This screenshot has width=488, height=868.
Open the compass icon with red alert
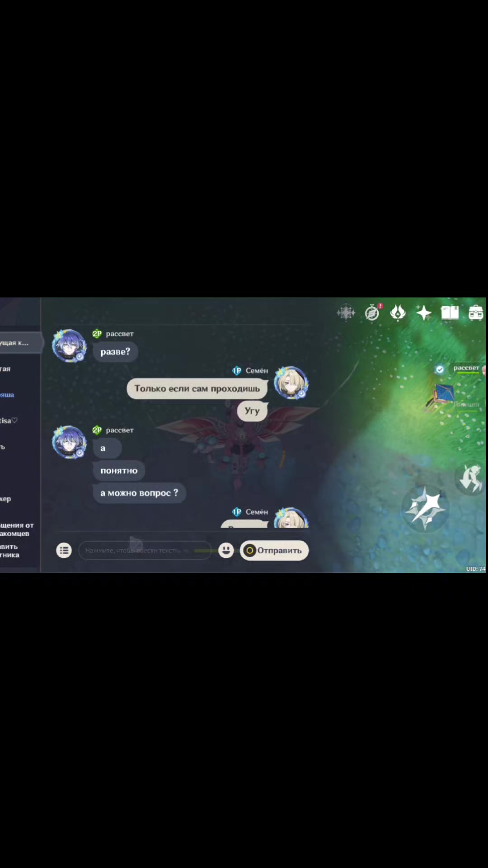click(x=373, y=312)
